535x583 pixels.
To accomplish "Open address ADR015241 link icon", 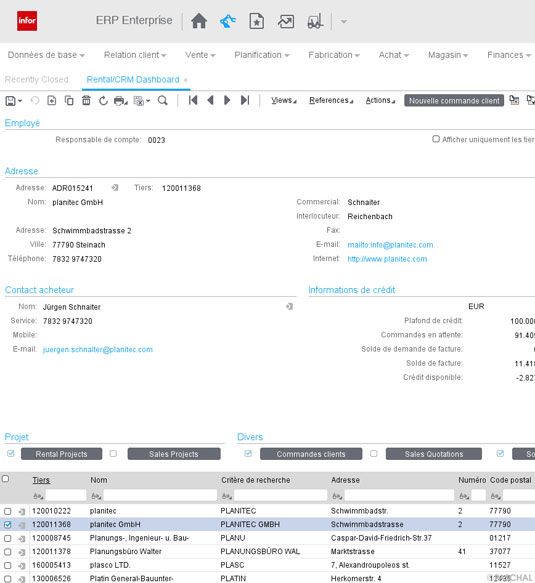I will point(115,188).
